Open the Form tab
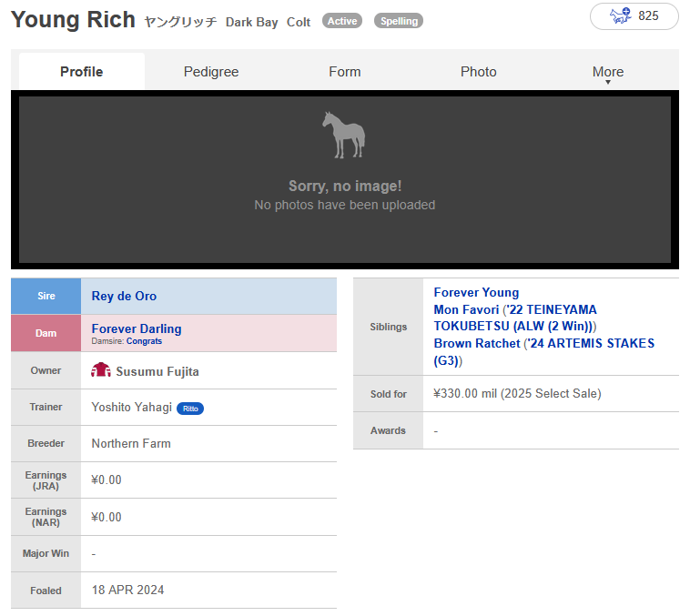Viewport: 690px width, 616px height. coord(345,71)
